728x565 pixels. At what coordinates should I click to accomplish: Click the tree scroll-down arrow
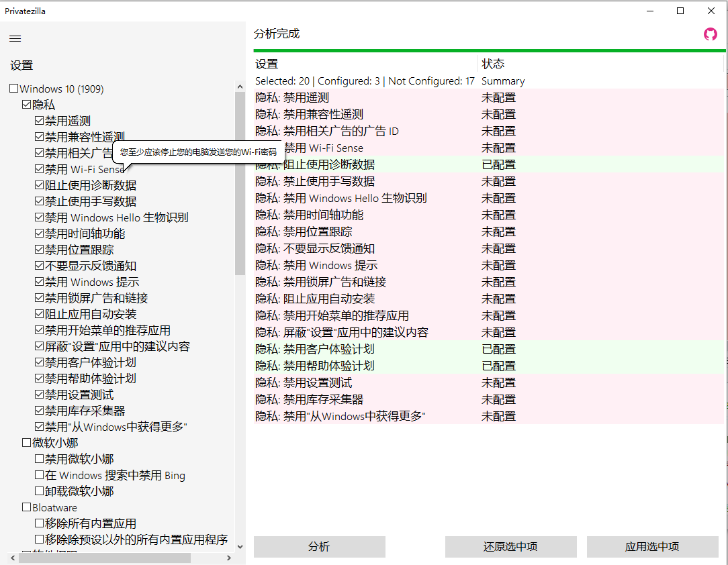click(x=240, y=546)
